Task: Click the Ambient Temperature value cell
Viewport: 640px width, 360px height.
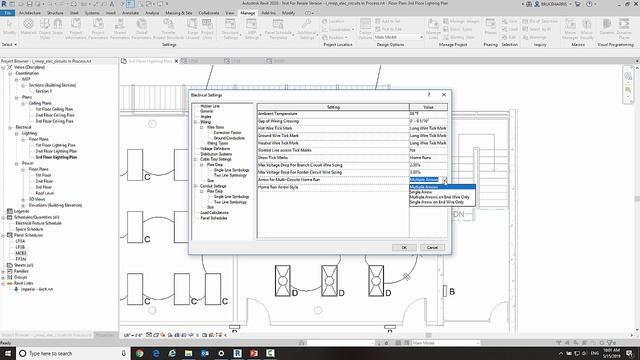Action: pyautogui.click(x=428, y=114)
